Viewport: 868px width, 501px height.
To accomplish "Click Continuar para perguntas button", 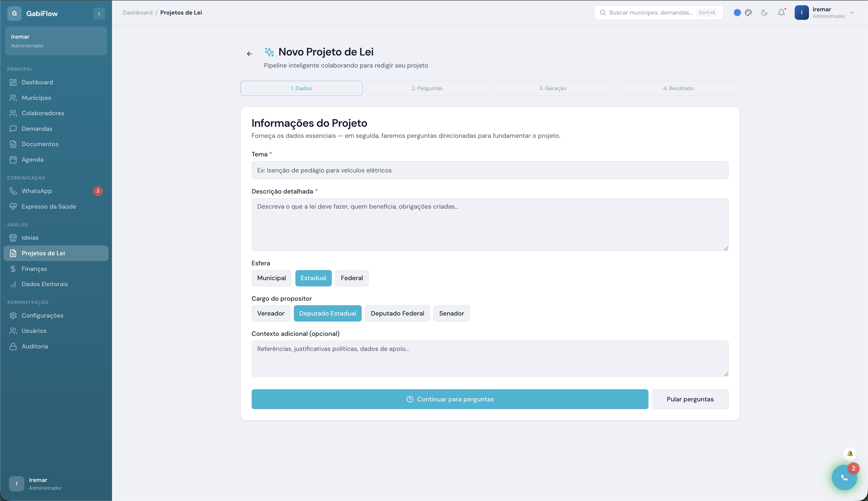I will point(450,399).
